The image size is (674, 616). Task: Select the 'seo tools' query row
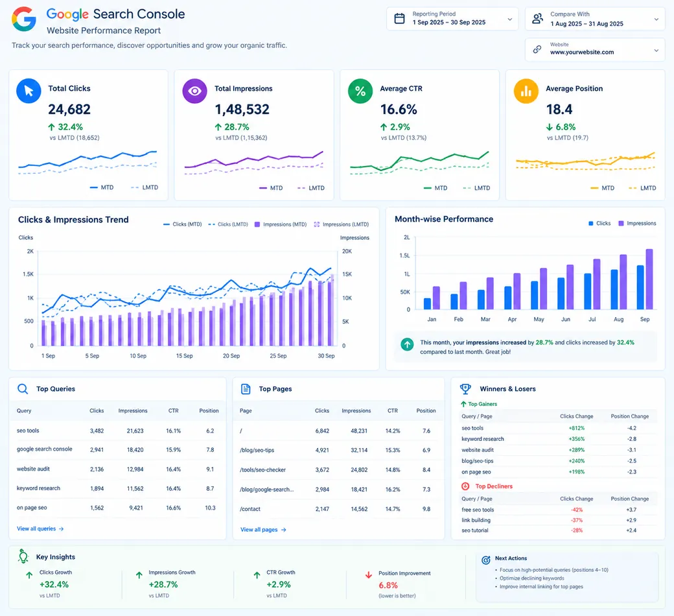tap(117, 431)
